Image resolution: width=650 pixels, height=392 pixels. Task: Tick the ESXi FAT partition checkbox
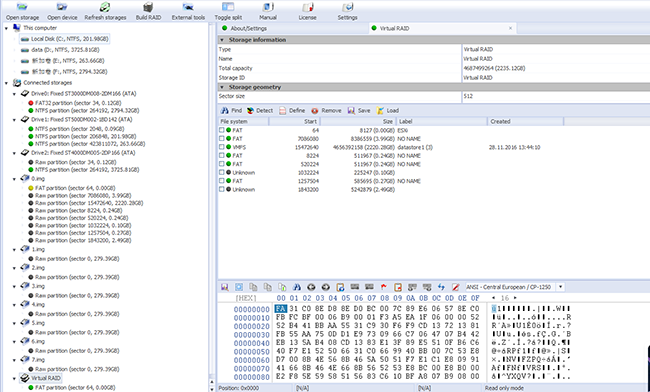pyautogui.click(x=222, y=130)
